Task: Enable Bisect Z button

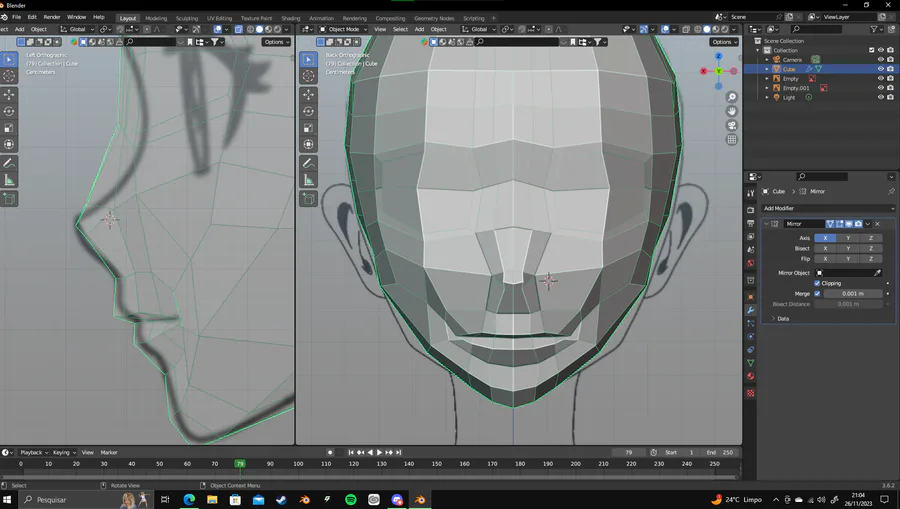Action: (871, 248)
